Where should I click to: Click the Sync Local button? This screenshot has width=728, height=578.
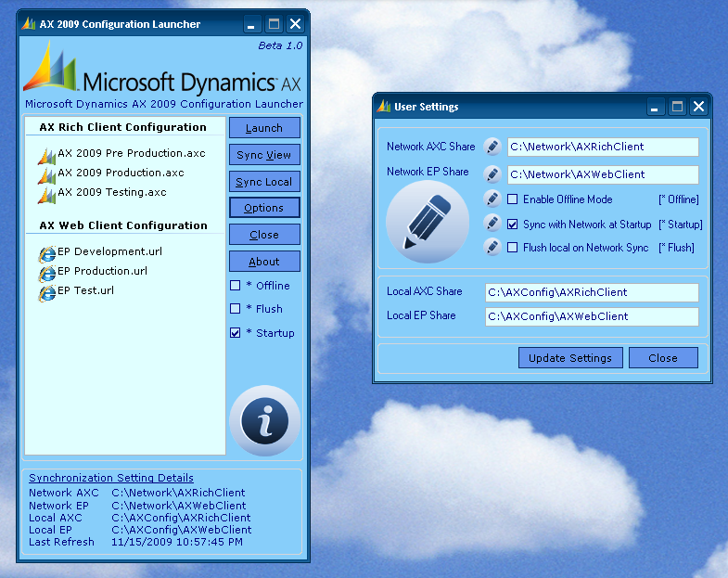264,182
